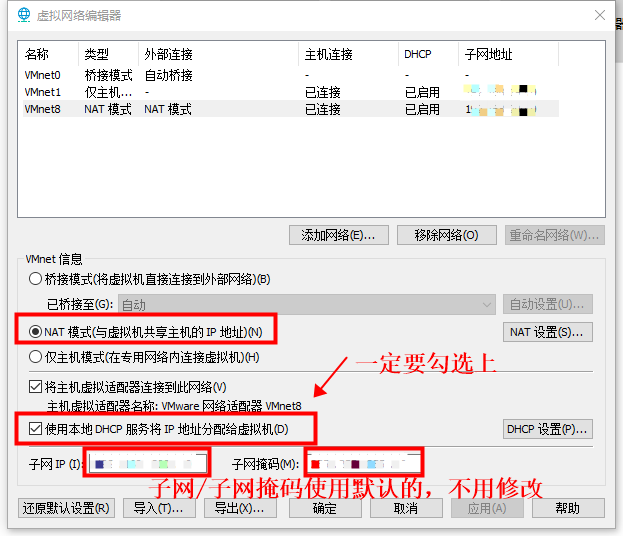Toggle 将主机虚拟适配器连接到此网络 checkbox
Screen dimensions: 623x536
click(x=35, y=387)
